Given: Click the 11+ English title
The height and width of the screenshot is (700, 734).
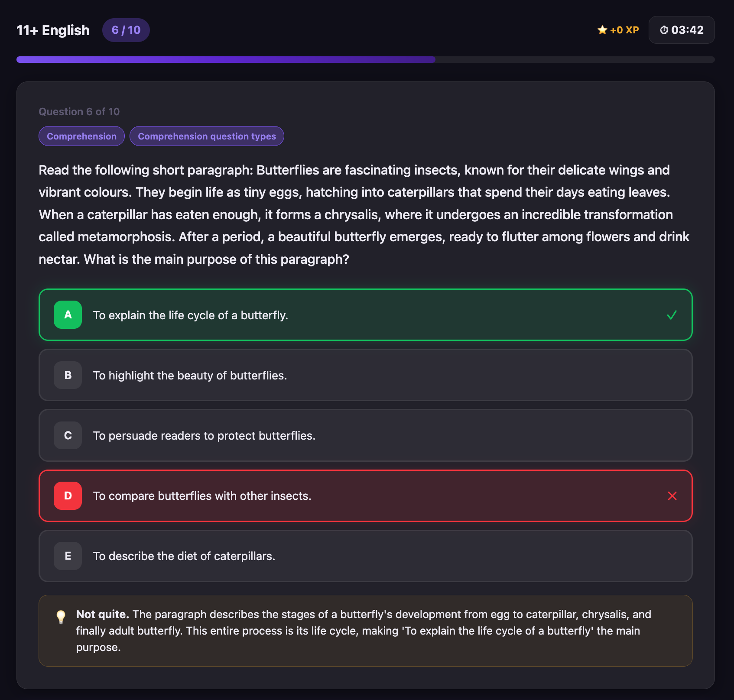Looking at the screenshot, I should 53,30.
